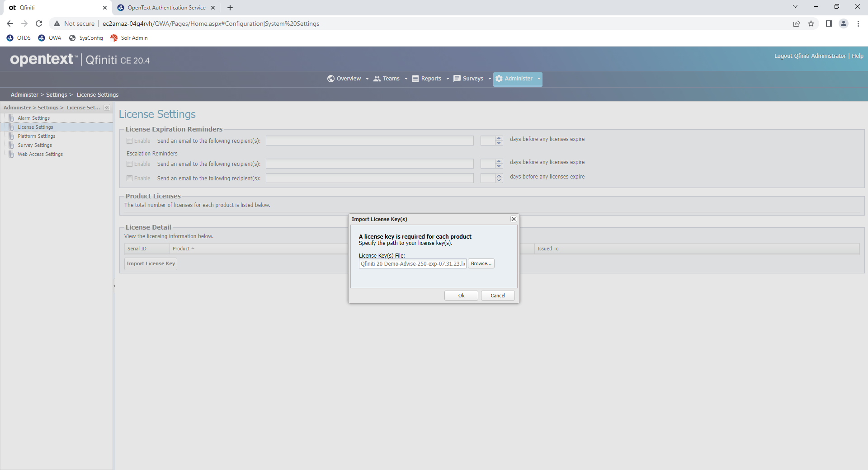
Task: Enable the second escalation reminder email
Action: pyautogui.click(x=129, y=178)
